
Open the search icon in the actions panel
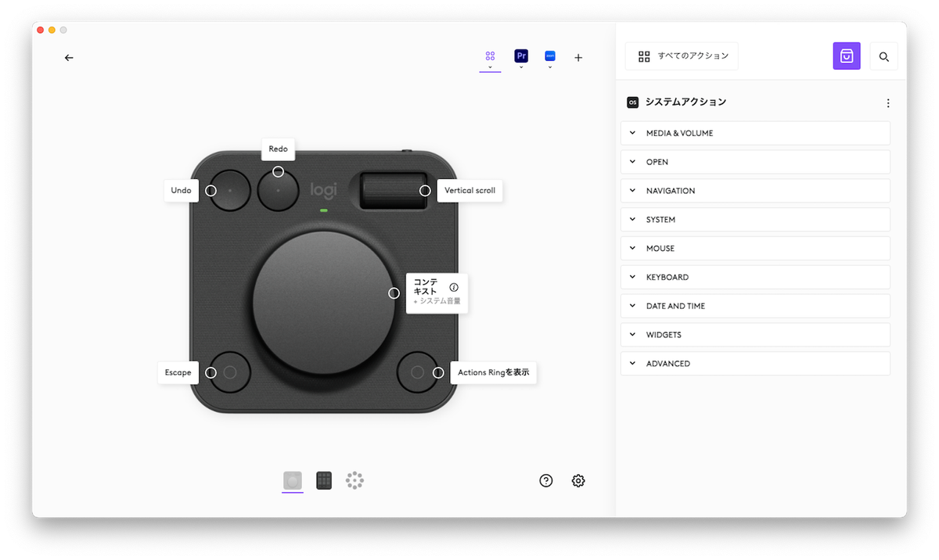pyautogui.click(x=884, y=56)
